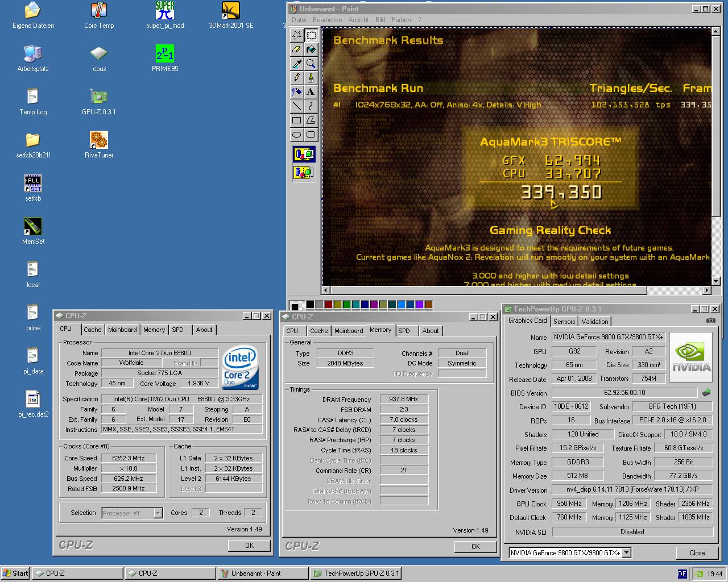Viewport: 728px width, 582px height.
Task: Choose the Ellipse tool in Paint
Action: 297,134
